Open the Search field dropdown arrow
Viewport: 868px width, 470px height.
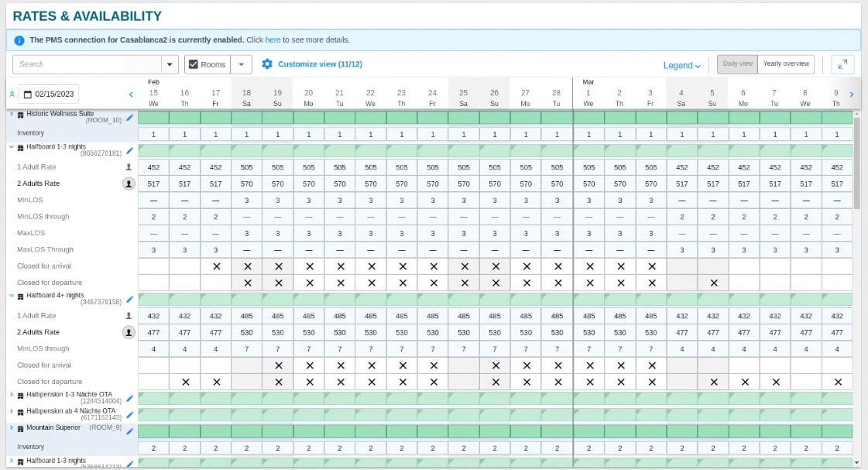[x=170, y=64]
